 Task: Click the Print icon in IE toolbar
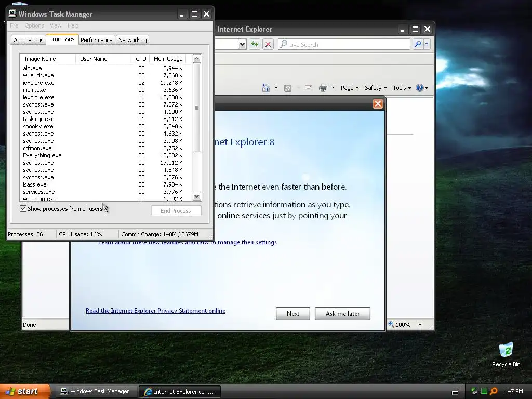pos(323,88)
